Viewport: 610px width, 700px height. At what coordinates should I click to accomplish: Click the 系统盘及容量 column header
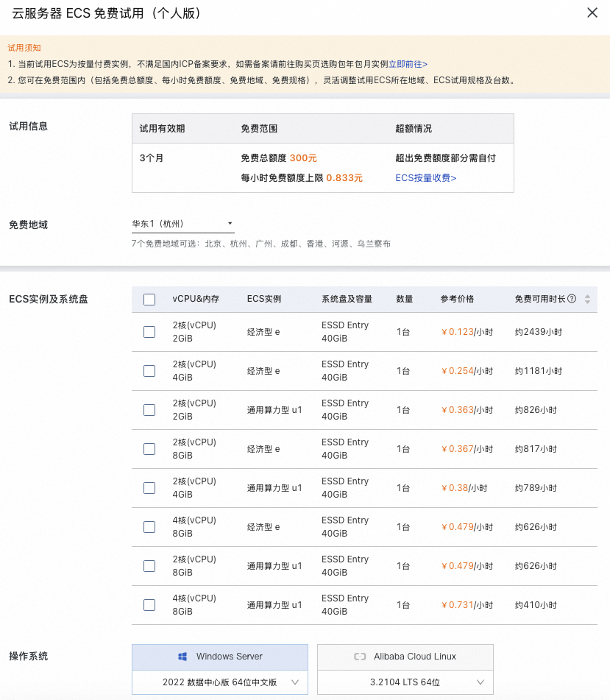point(347,299)
